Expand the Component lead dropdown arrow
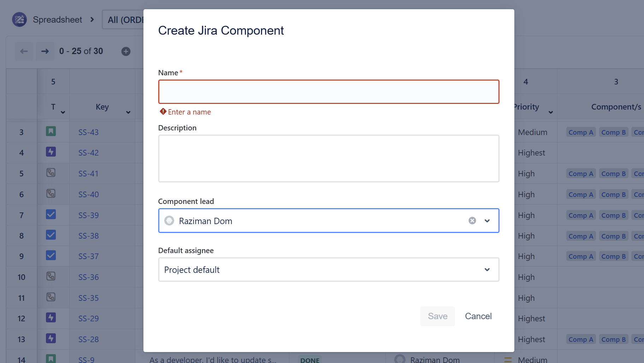Image resolution: width=644 pixels, height=363 pixels. click(x=487, y=221)
